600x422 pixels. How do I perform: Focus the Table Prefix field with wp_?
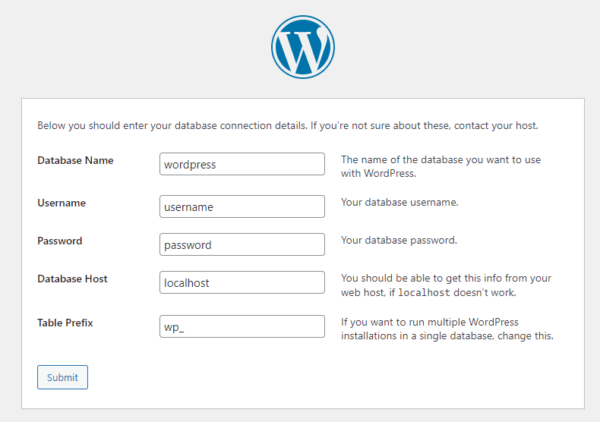242,327
